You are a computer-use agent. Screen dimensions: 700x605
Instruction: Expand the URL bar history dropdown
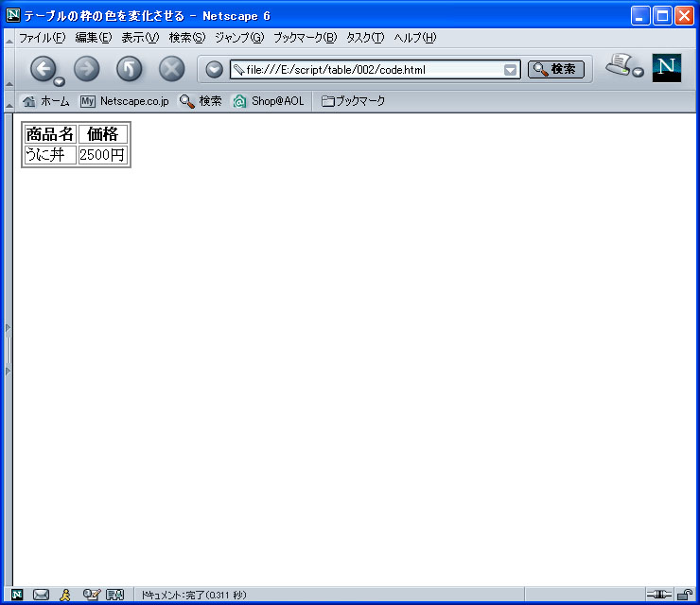[510, 70]
